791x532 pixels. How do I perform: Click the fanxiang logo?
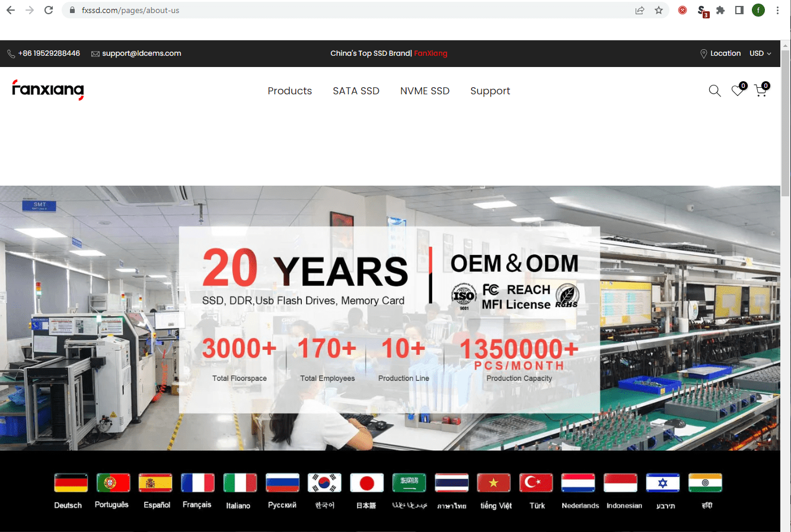48,90
